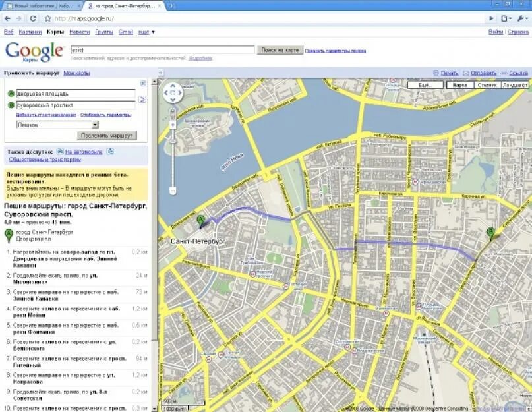Select the Google Maps Saint Petersburg tab

(x=125, y=6)
